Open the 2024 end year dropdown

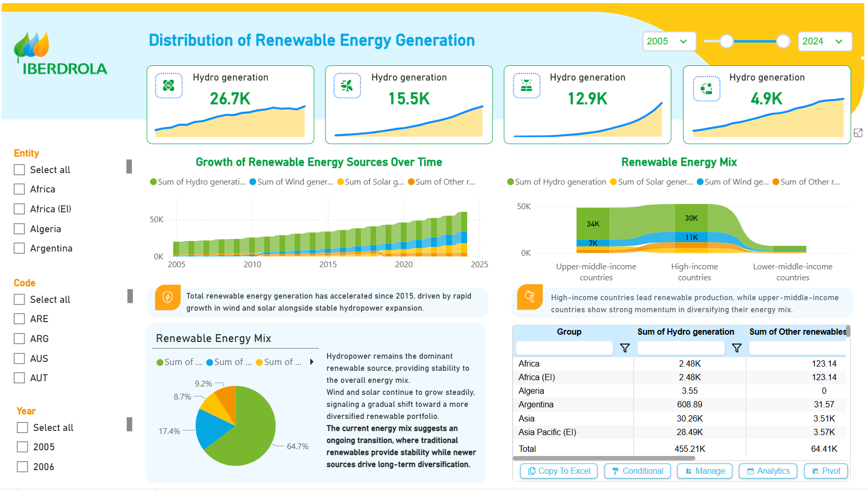coord(825,41)
